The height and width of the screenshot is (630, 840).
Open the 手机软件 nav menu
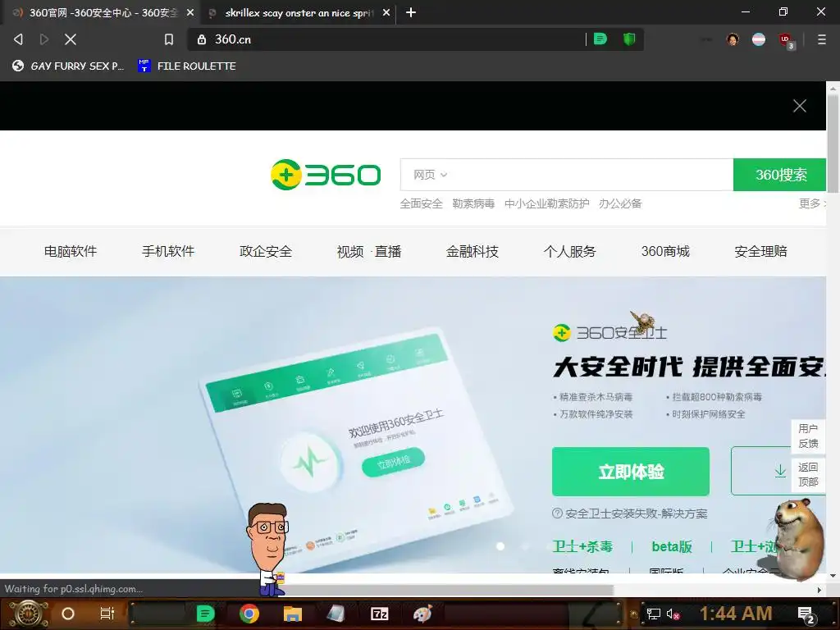click(x=168, y=251)
